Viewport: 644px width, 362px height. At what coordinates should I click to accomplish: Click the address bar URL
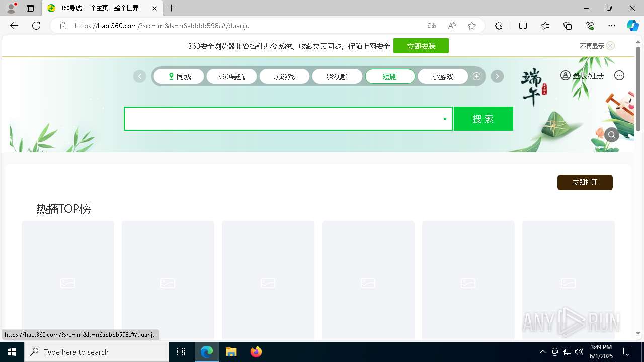(x=163, y=26)
